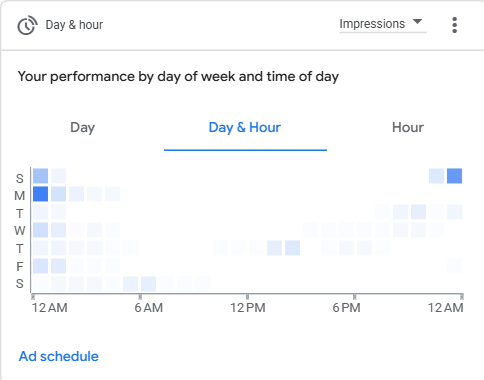484x380 pixels.
Task: Click the darkest Monday 12 AM heatmap cell
Action: click(40, 194)
